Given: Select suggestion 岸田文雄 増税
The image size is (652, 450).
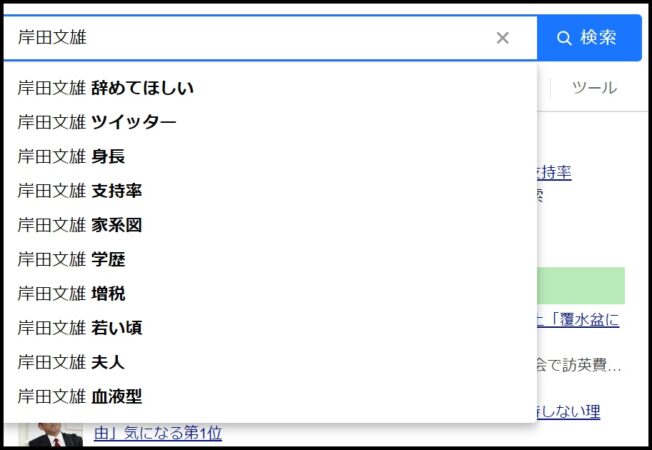Looking at the screenshot, I should [x=270, y=294].
